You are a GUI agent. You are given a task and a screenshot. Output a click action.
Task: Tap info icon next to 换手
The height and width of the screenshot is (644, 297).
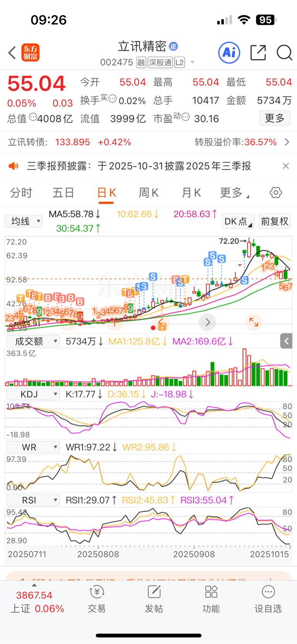click(113, 98)
